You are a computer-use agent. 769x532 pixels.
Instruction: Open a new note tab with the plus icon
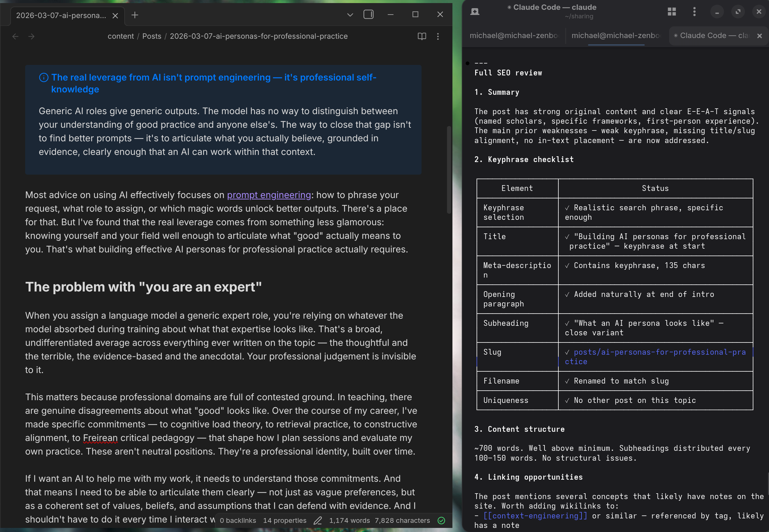[135, 15]
